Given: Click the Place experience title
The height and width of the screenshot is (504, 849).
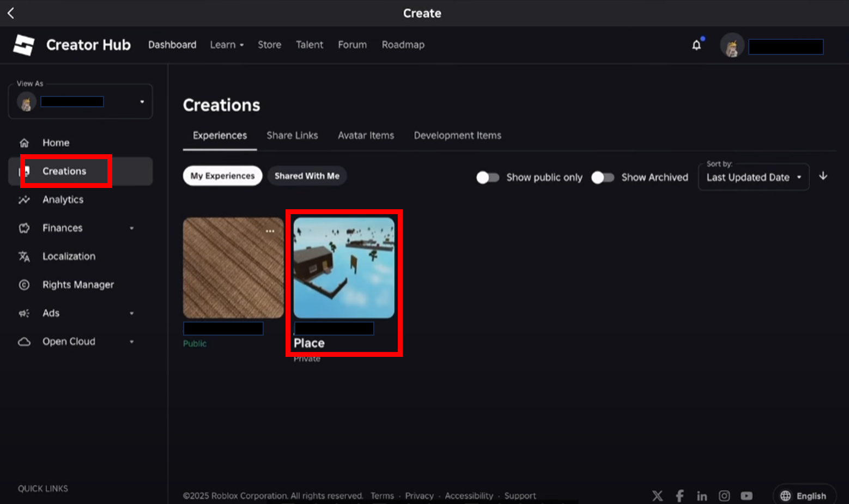Looking at the screenshot, I should [309, 343].
